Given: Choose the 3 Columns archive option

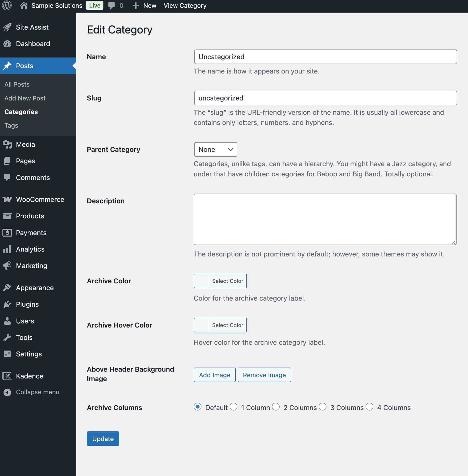Looking at the screenshot, I should pyautogui.click(x=323, y=407).
